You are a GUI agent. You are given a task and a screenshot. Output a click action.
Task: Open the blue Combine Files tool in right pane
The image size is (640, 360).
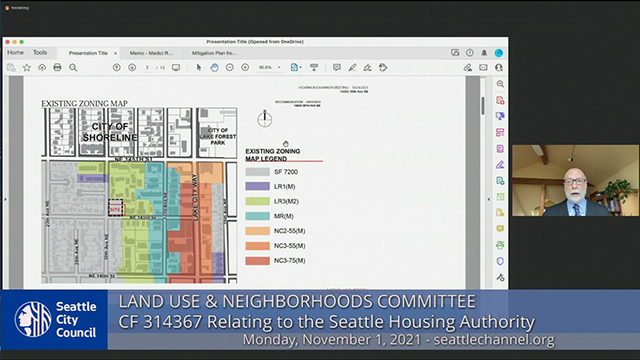coord(500,116)
